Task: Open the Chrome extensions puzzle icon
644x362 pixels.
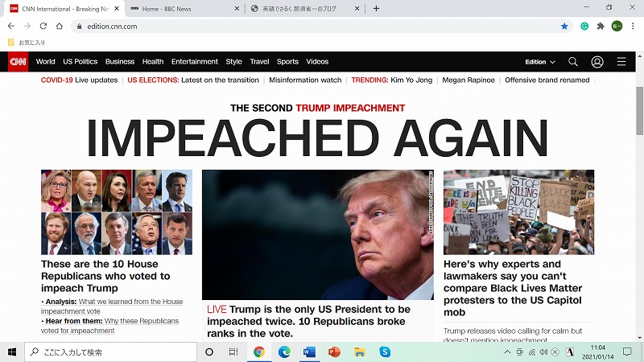Action: coord(601,27)
